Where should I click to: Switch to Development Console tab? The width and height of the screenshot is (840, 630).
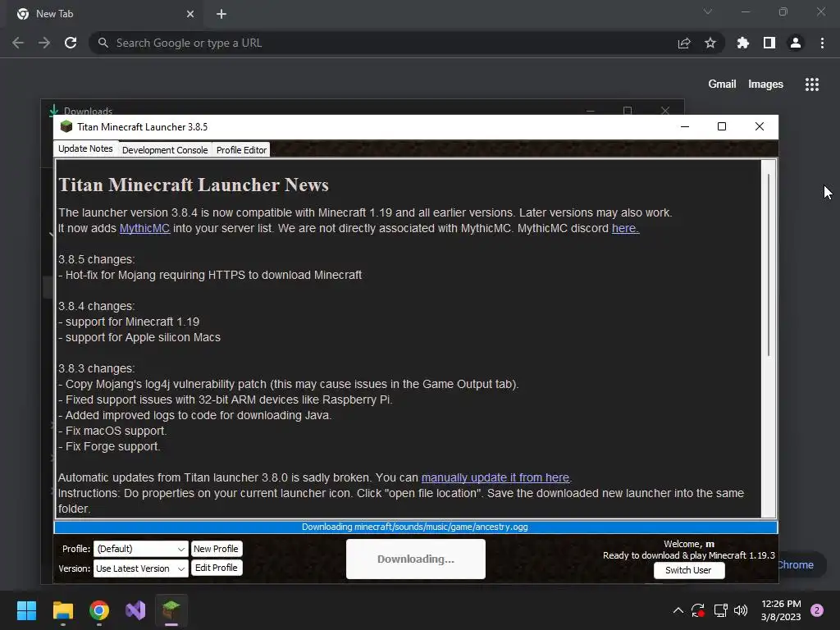click(x=165, y=150)
